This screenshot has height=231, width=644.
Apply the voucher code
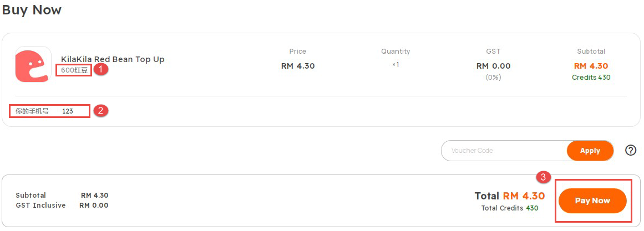[x=590, y=151]
